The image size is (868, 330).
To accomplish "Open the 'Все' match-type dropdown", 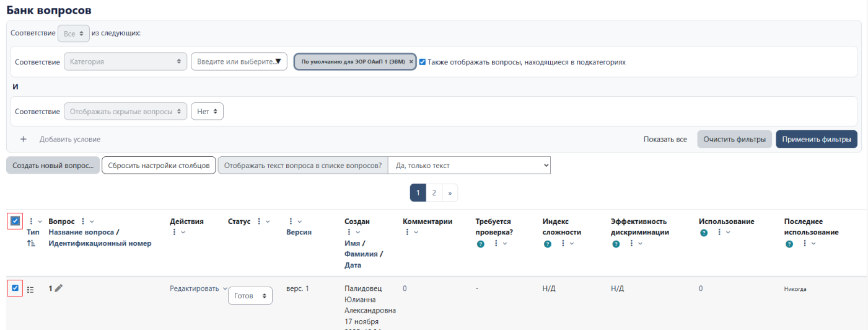I will tap(74, 33).
